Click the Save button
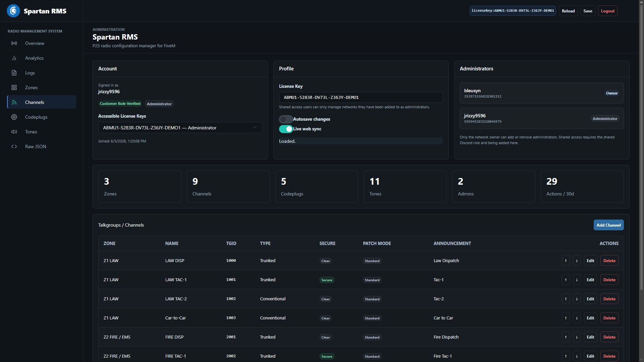644x362 pixels. click(x=588, y=11)
